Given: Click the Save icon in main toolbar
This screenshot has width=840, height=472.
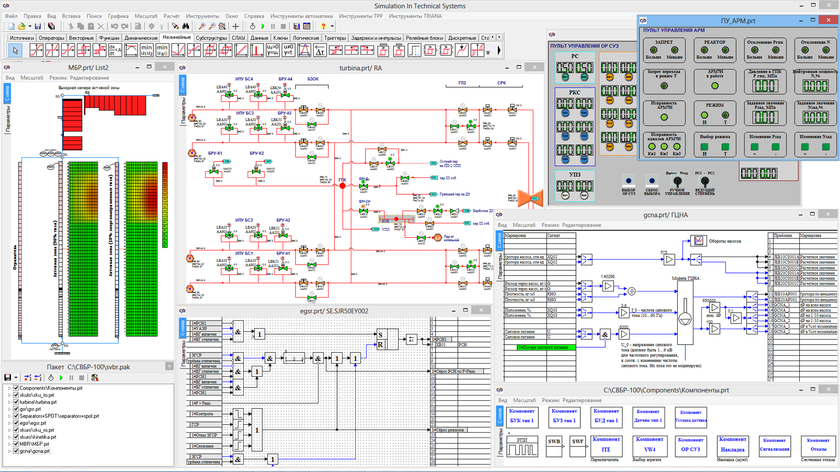Looking at the screenshot, I should pyautogui.click(x=37, y=27).
